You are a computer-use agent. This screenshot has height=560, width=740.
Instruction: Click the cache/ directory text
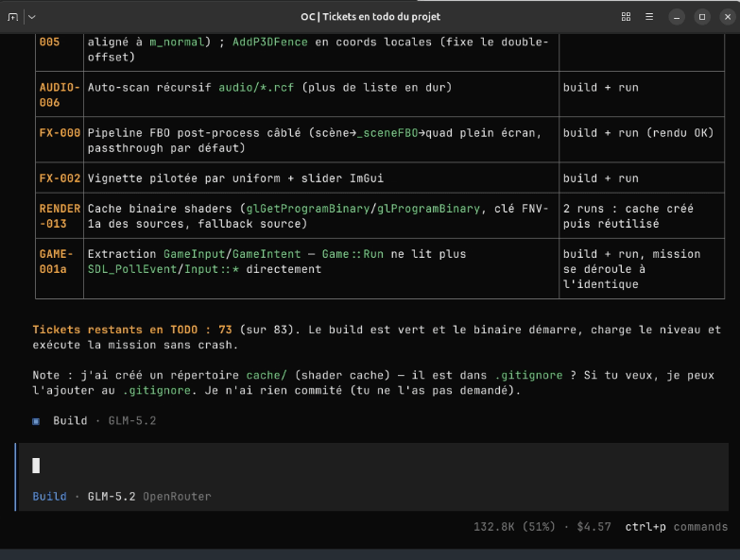tap(267, 375)
